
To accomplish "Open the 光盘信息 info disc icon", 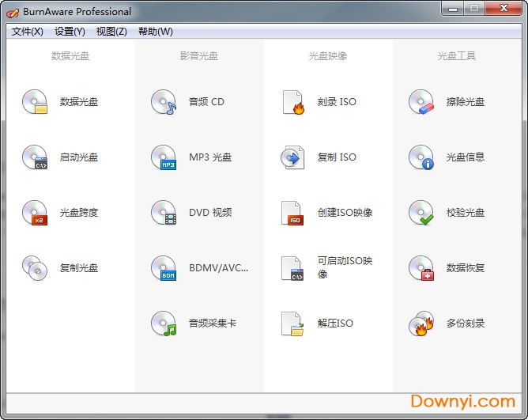I will [x=421, y=157].
